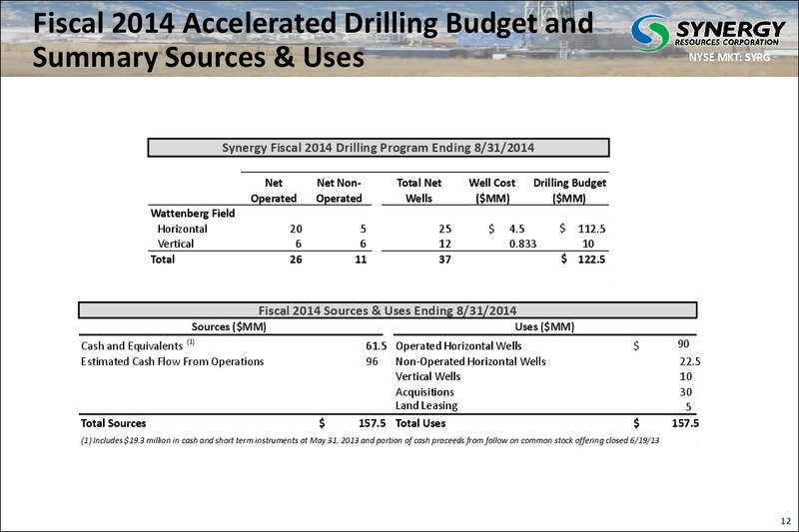The width and height of the screenshot is (799, 532).
Task: Select 'Non-Operated Horizontal Wells' line item
Action: pos(470,361)
